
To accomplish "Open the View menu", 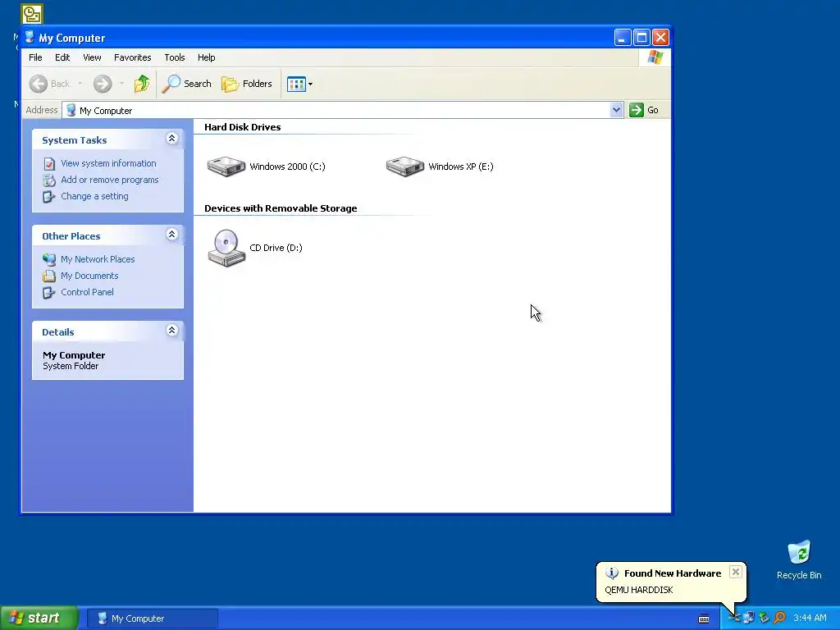I will (92, 57).
